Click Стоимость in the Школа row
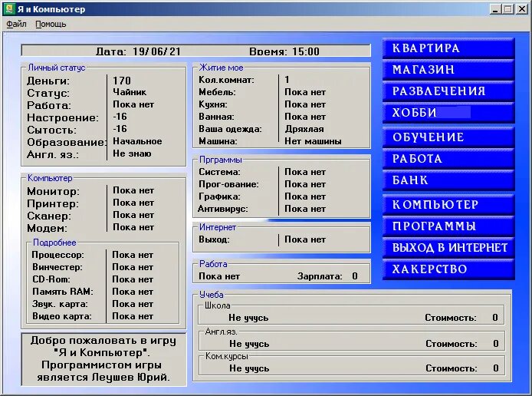This screenshot has height=396, width=532. [x=451, y=318]
